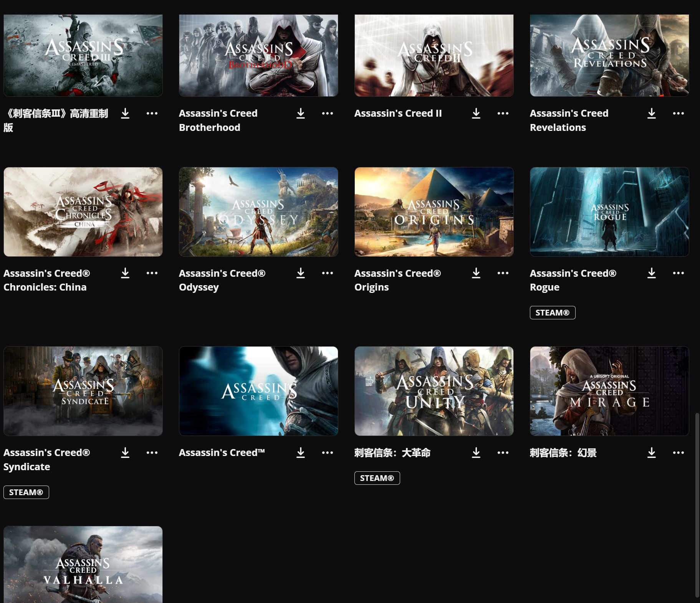This screenshot has width=700, height=603.
Task: Open more options for Assassin's Creed Revelations
Action: (x=678, y=113)
